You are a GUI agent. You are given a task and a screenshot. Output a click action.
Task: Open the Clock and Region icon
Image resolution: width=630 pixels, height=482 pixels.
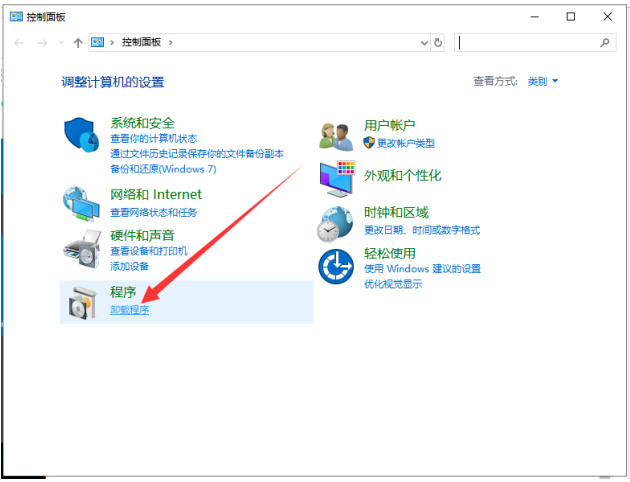(336, 222)
